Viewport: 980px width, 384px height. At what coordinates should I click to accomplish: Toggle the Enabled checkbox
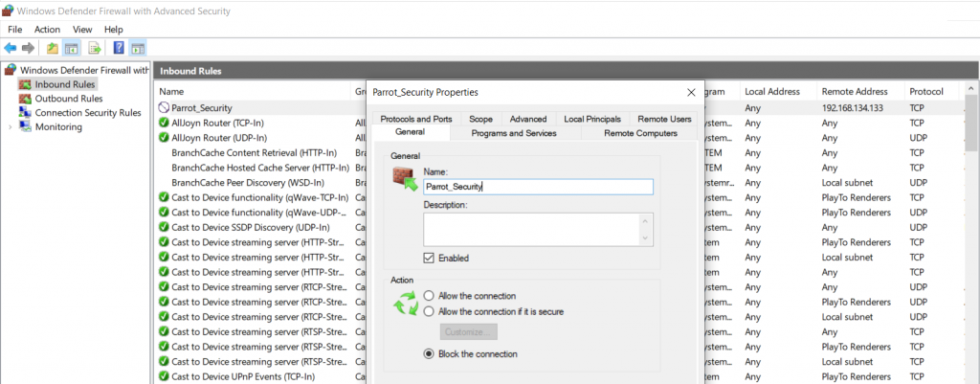[x=429, y=258]
